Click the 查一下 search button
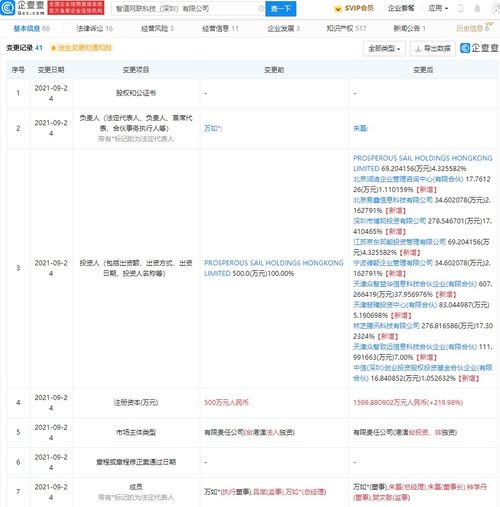Screen dimensions: 500x507 click(281, 9)
